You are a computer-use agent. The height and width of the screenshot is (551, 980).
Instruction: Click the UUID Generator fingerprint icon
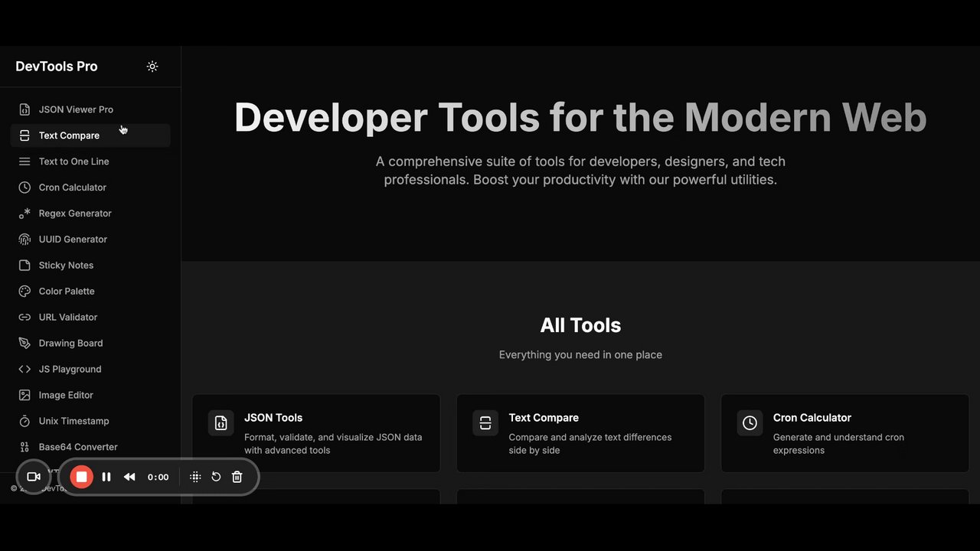pos(24,240)
